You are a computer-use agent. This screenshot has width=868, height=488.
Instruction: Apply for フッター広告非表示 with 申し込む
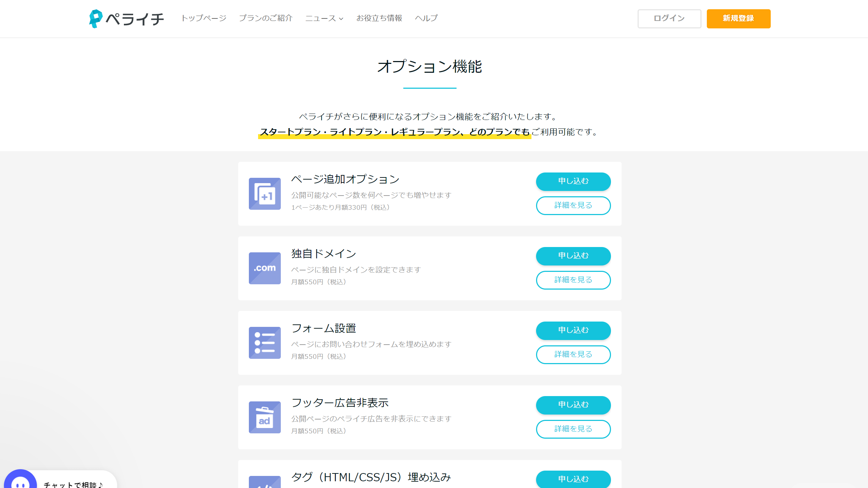573,405
